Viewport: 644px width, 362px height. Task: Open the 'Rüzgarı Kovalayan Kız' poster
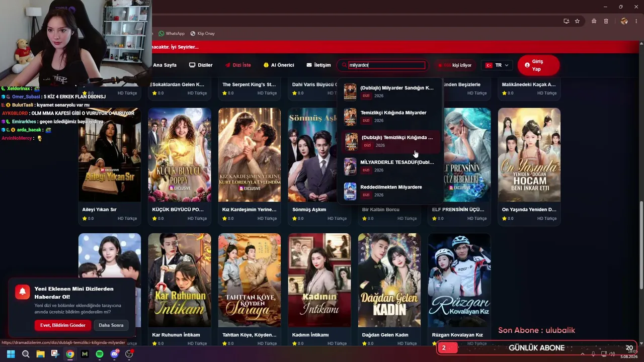pos(459,280)
